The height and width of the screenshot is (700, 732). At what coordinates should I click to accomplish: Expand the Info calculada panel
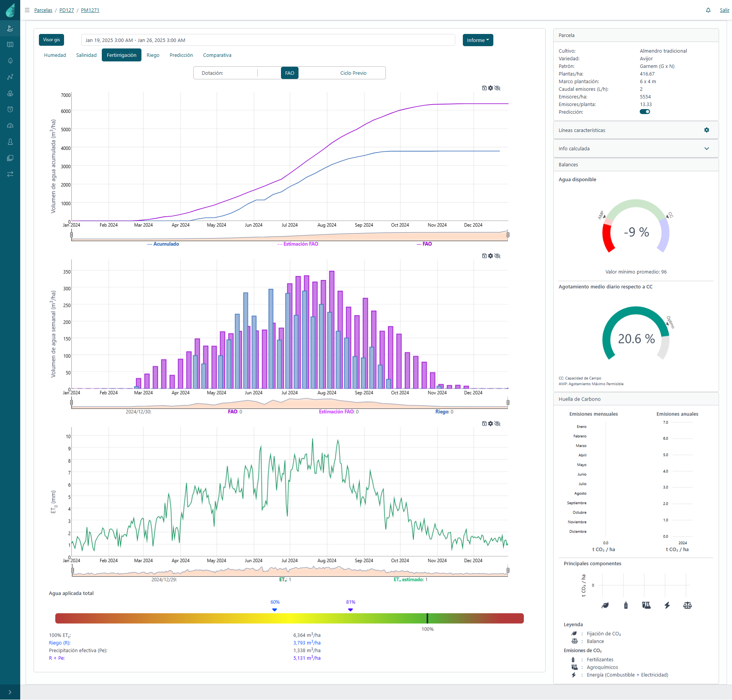(x=706, y=149)
